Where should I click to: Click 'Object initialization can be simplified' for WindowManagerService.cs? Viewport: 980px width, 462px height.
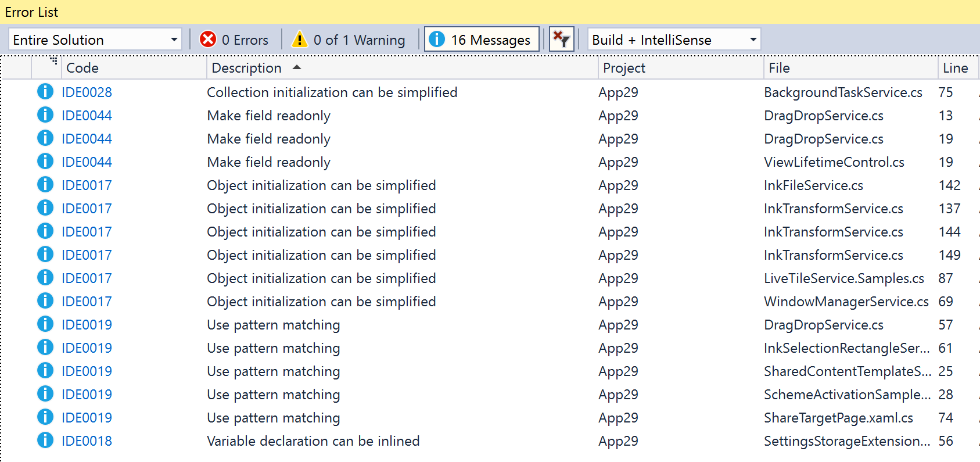pos(321,302)
